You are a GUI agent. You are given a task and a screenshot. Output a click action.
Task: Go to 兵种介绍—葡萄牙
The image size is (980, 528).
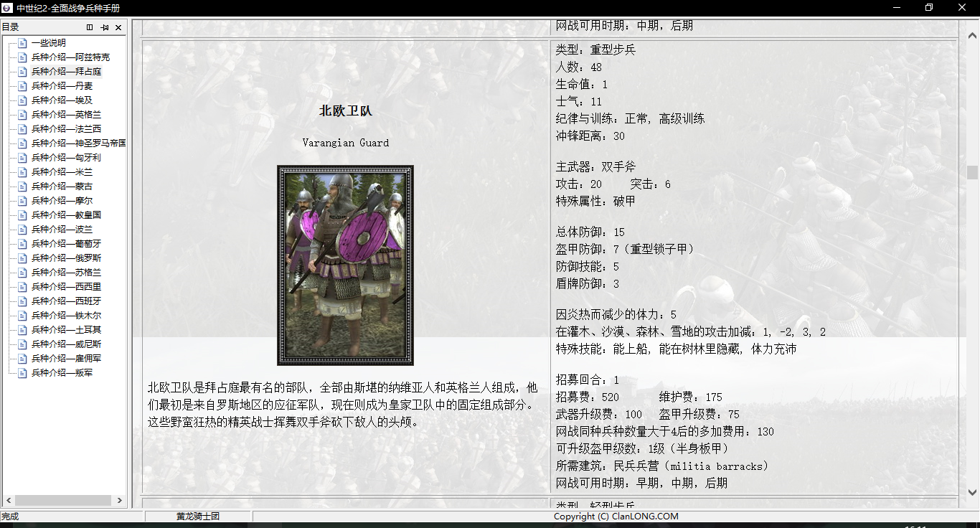pyautogui.click(x=67, y=244)
